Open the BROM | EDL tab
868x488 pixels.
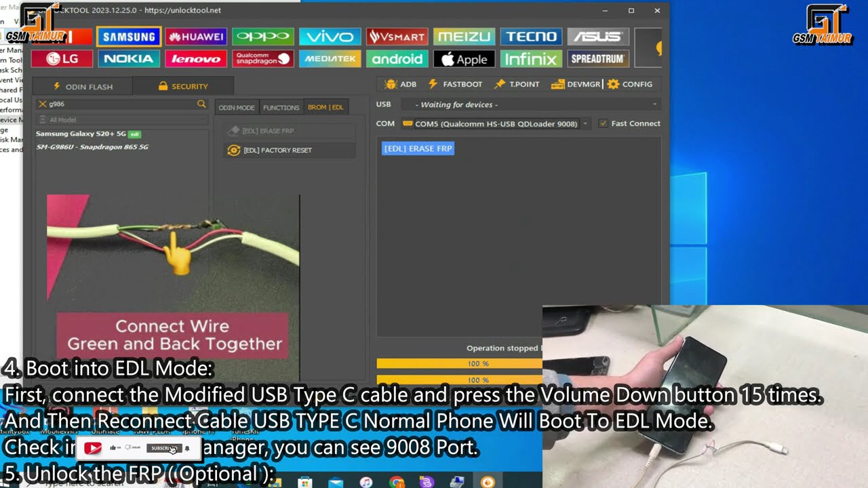tap(325, 107)
